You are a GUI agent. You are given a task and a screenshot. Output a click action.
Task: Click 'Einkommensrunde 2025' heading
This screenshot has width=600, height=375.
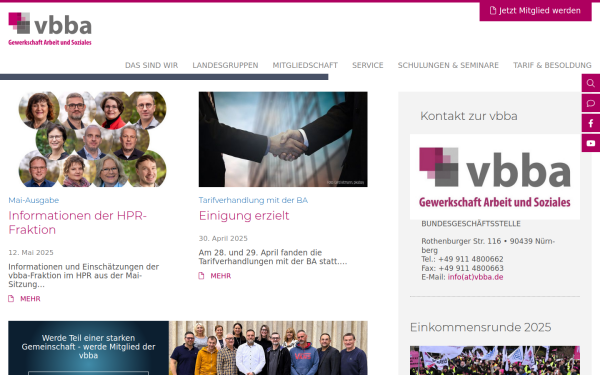pyautogui.click(x=481, y=328)
